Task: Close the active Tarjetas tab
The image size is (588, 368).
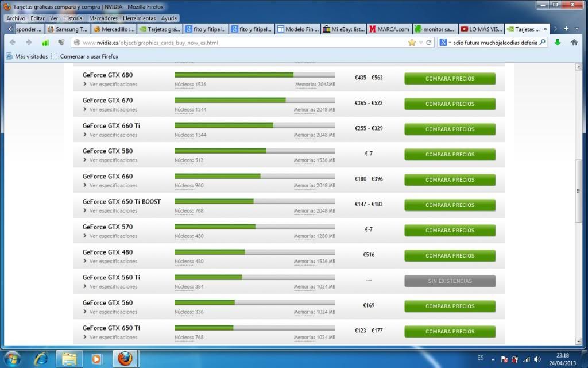Action: 546,29
